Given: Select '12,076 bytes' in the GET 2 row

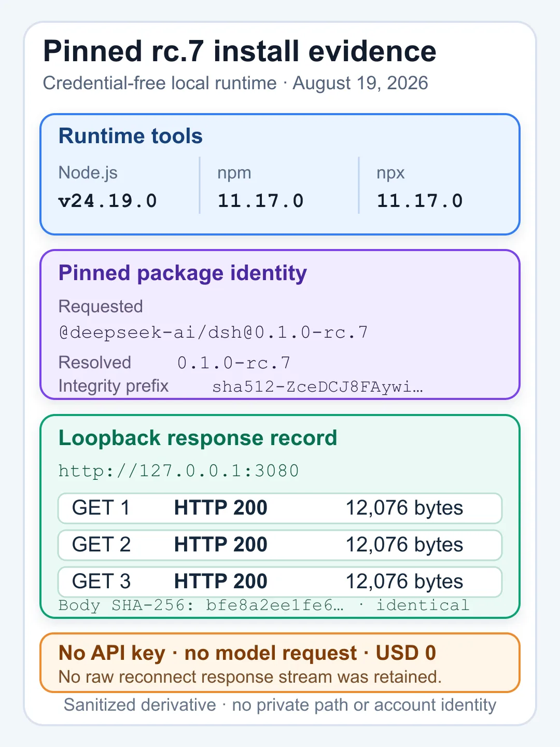Looking at the screenshot, I should 404,545.
